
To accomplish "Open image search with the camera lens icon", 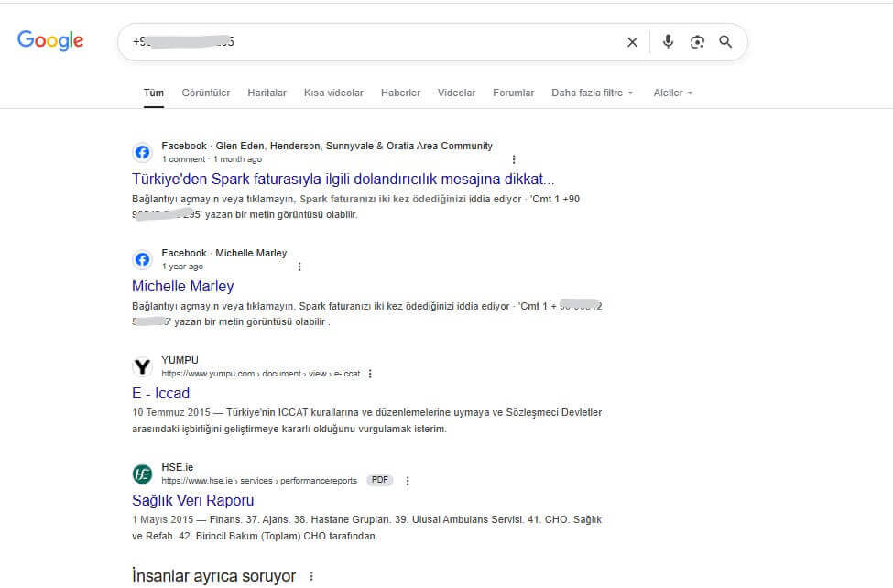I will tap(697, 41).
